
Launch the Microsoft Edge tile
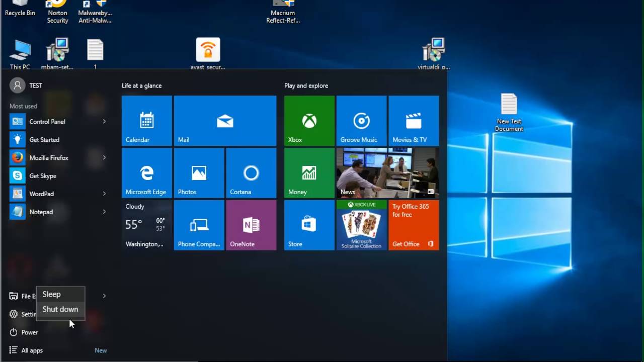pyautogui.click(x=146, y=173)
